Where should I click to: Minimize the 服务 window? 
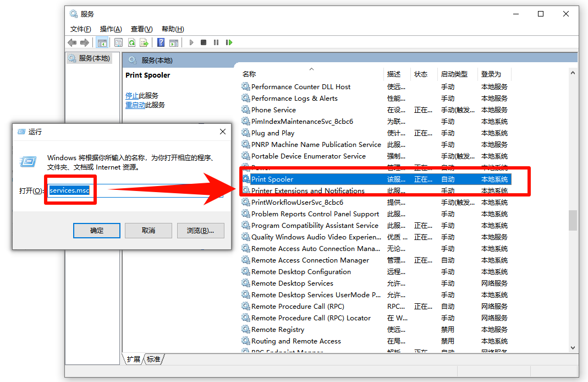(516, 14)
